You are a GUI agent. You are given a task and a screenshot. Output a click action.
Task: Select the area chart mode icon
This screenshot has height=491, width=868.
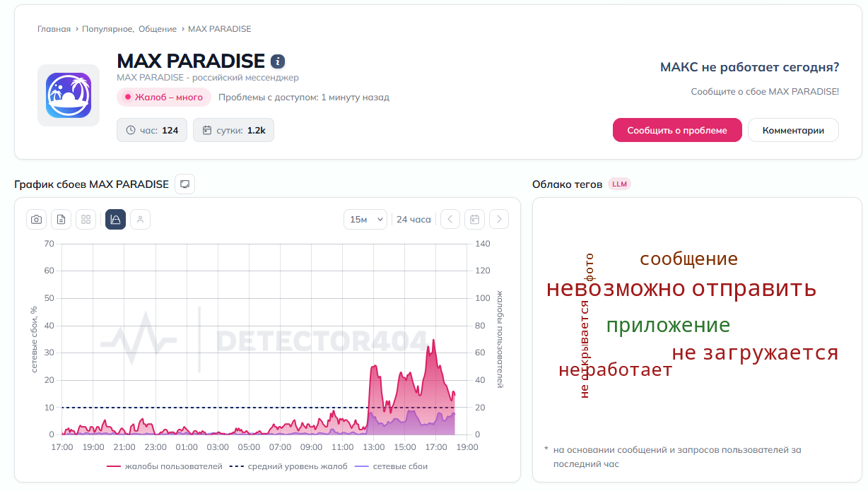coord(116,220)
